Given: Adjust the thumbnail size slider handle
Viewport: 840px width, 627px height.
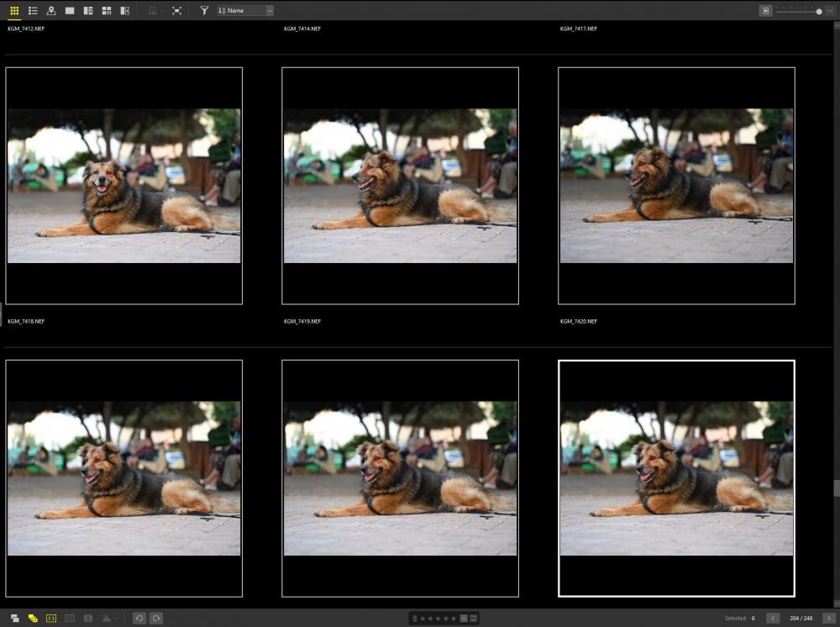Looking at the screenshot, I should pos(819,11).
